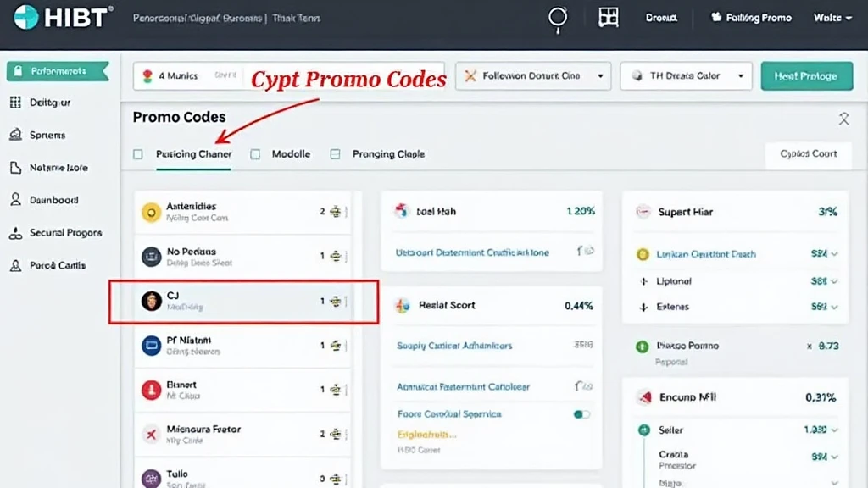The width and height of the screenshot is (868, 488).
Task: Tick the Pasicing Chaner checkbox
Action: [x=138, y=154]
